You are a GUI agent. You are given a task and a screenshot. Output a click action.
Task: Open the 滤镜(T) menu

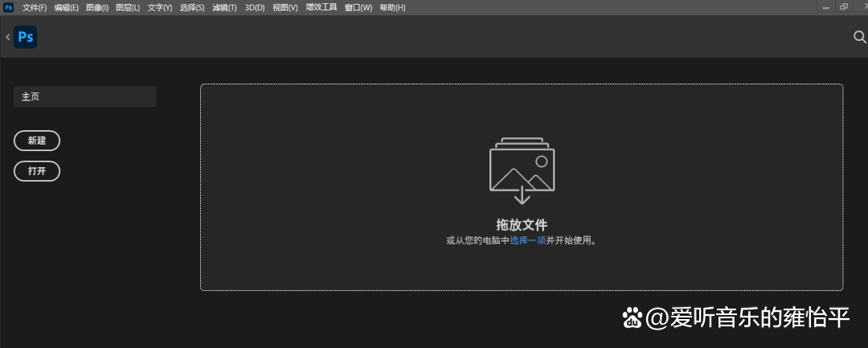(x=225, y=8)
